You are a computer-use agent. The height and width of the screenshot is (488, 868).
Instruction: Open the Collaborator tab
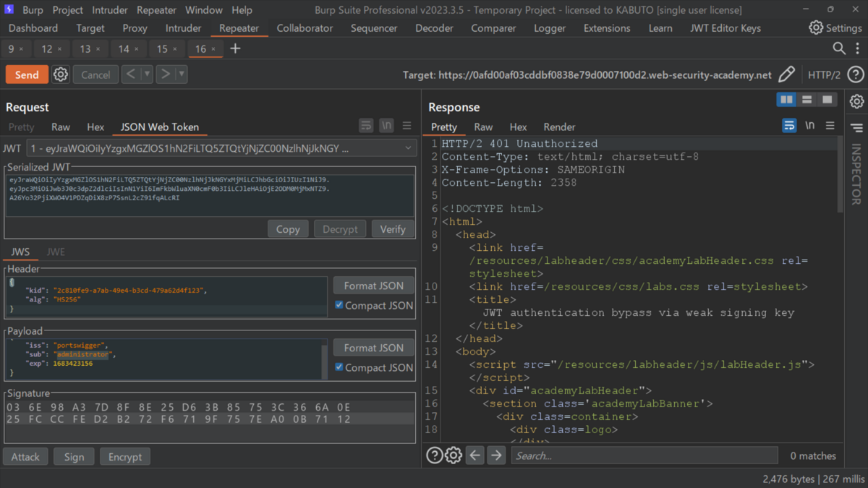[x=305, y=27]
